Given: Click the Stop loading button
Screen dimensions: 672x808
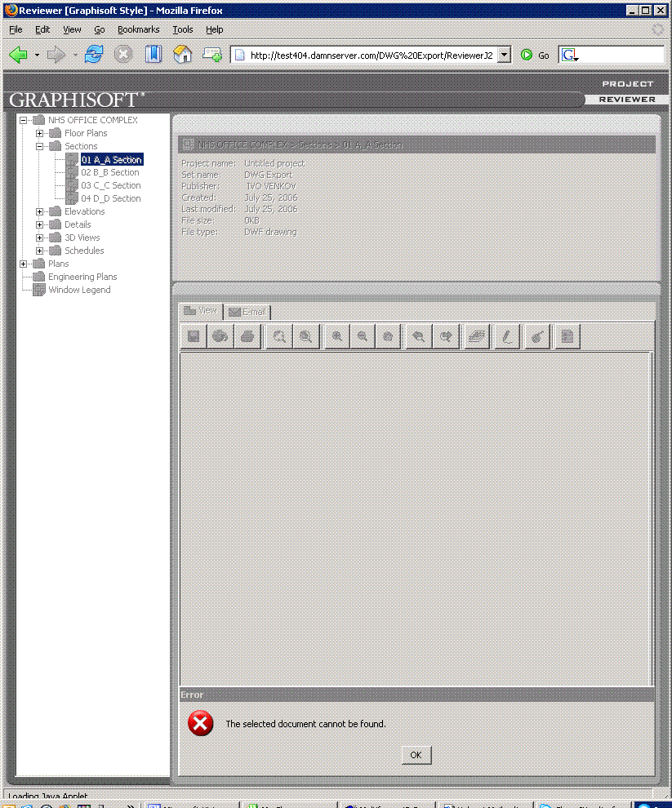Looking at the screenshot, I should coord(123,54).
